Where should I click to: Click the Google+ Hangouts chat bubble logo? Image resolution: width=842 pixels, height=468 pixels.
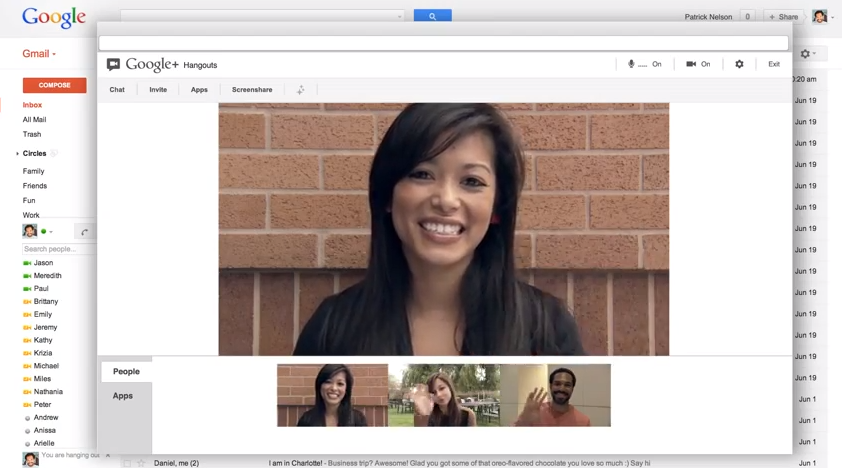pyautogui.click(x=113, y=64)
